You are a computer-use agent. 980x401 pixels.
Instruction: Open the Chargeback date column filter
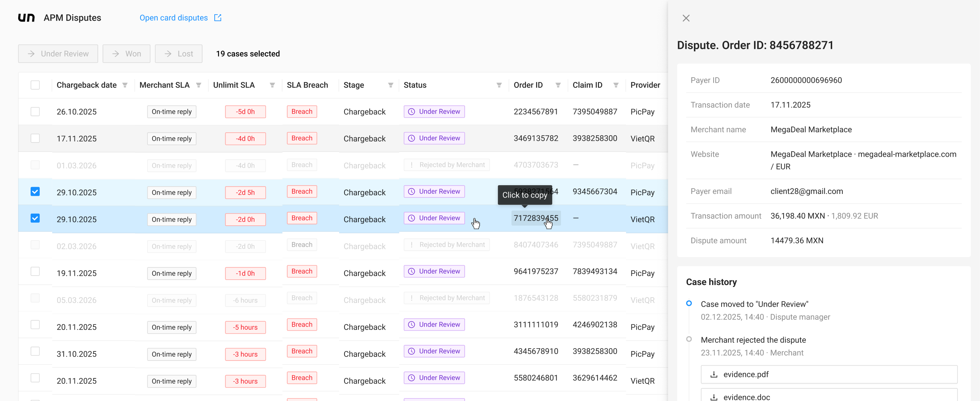click(x=125, y=85)
